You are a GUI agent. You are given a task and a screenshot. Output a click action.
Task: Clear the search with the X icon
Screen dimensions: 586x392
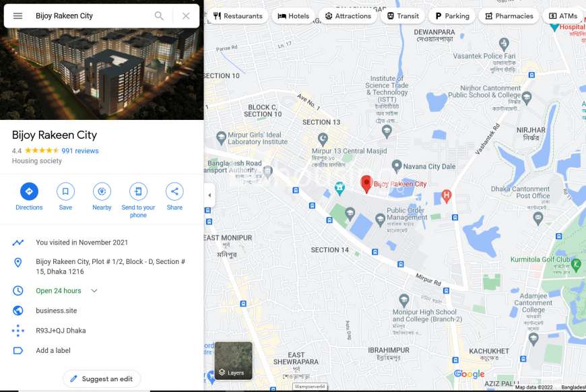(x=186, y=16)
